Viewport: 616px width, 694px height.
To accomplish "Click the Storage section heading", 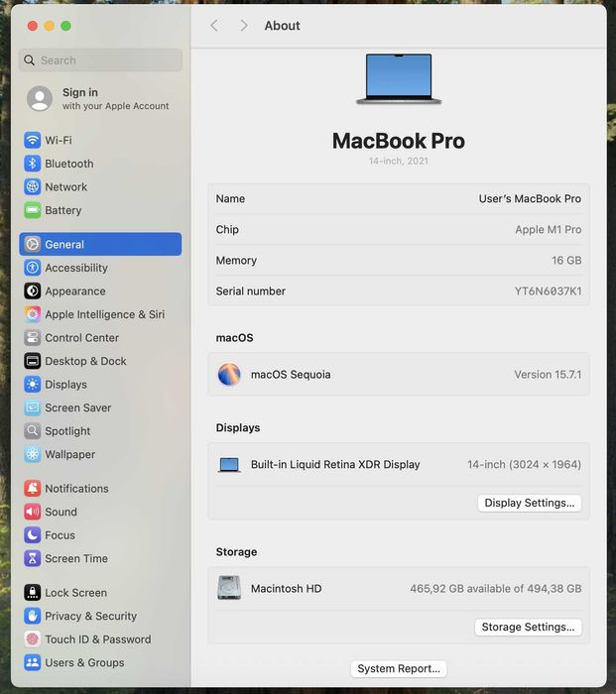I will click(x=236, y=552).
